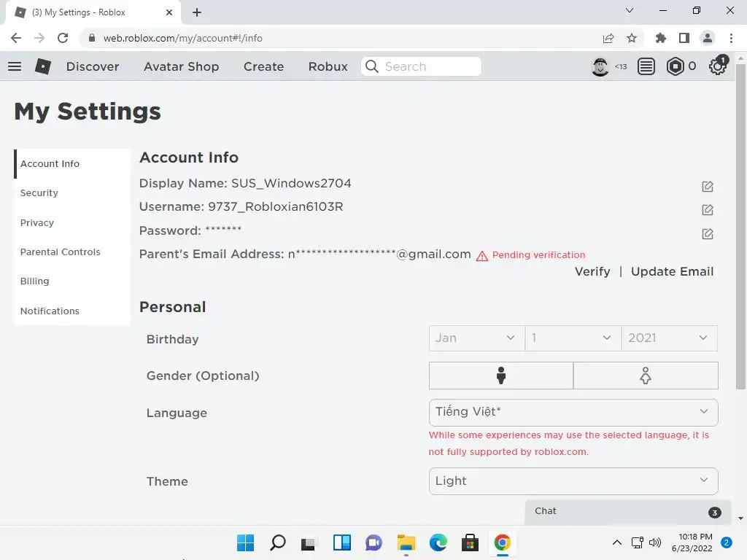Screen dimensions: 747x560
Task: Go back with browser back arrow
Action: click(x=16, y=38)
